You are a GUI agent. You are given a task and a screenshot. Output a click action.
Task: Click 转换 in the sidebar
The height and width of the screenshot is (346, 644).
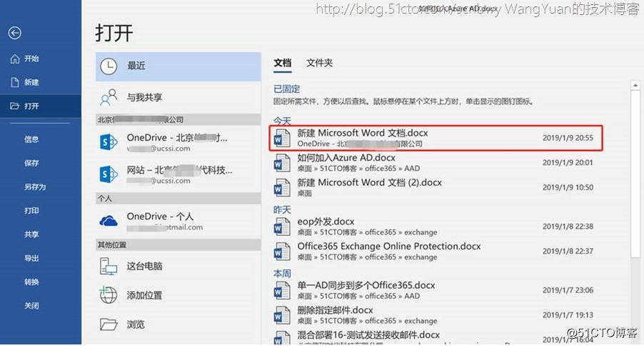[31, 282]
